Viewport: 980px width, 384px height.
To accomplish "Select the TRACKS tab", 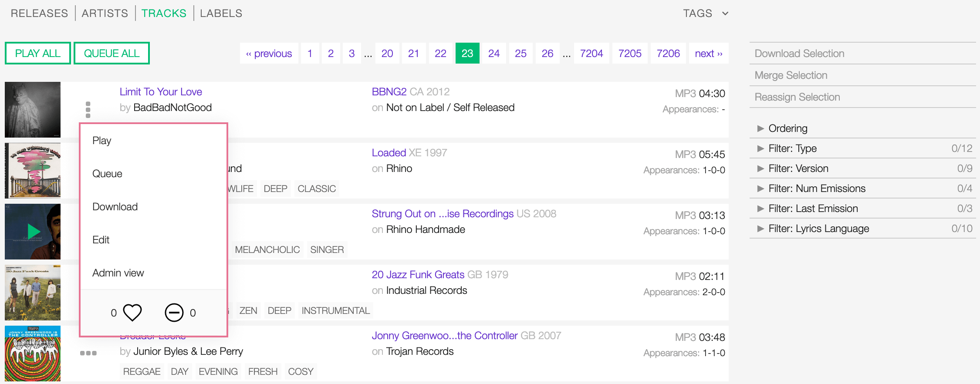I will click(164, 13).
